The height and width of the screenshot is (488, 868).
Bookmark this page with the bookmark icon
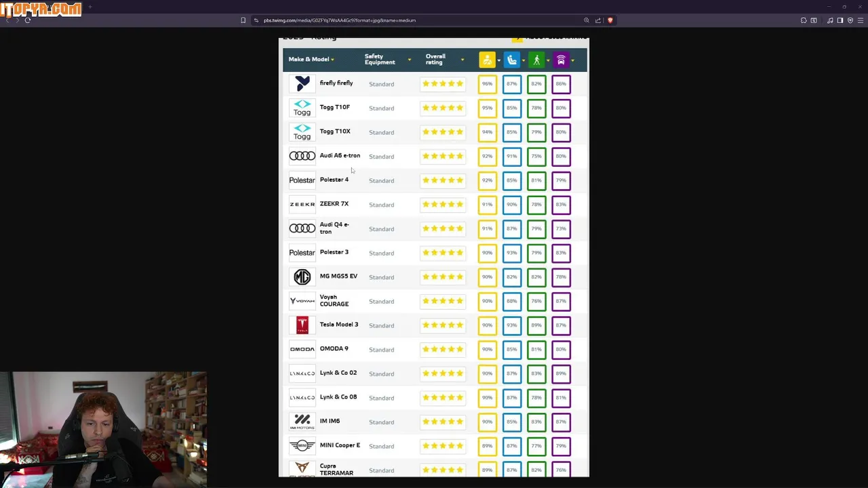pos(243,20)
